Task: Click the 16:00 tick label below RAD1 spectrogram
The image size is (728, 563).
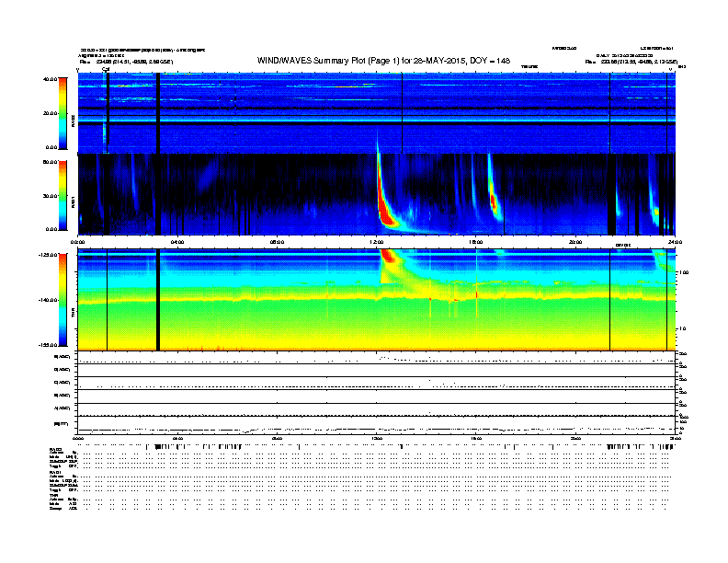Action: (476, 242)
